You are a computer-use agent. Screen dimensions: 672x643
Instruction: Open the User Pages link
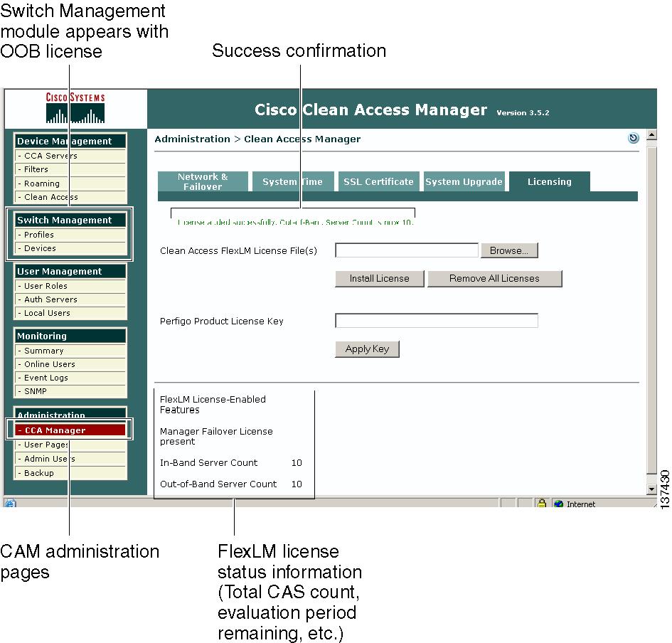click(70, 445)
